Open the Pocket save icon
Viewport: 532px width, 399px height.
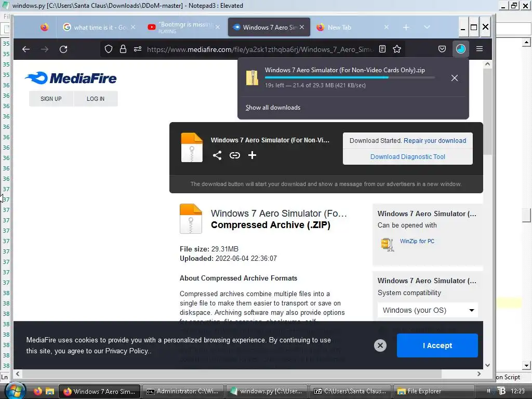442,49
